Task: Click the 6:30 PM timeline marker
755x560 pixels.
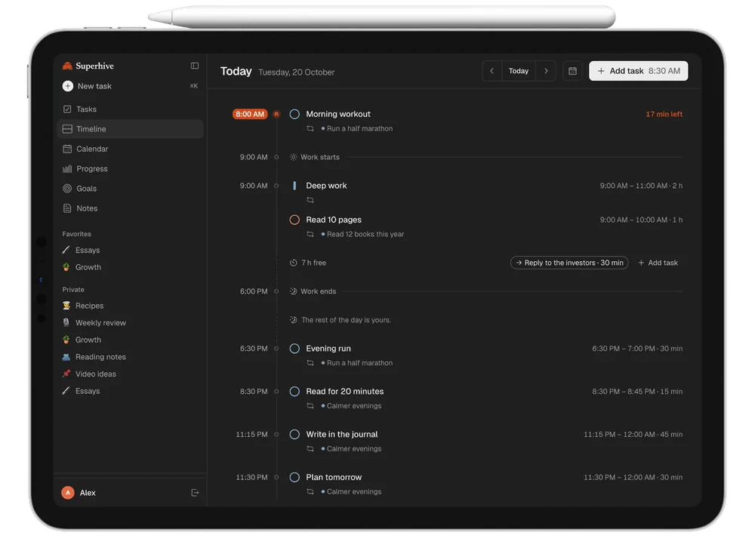Action: click(276, 349)
